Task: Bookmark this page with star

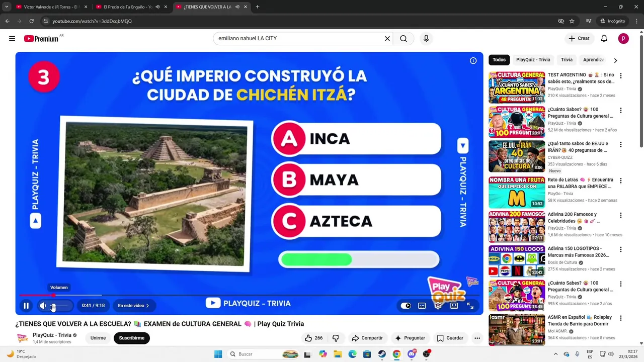Action: click(x=572, y=21)
